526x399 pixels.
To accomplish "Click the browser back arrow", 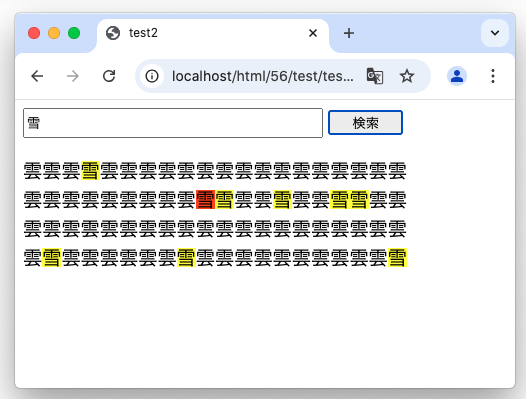I will coord(37,76).
